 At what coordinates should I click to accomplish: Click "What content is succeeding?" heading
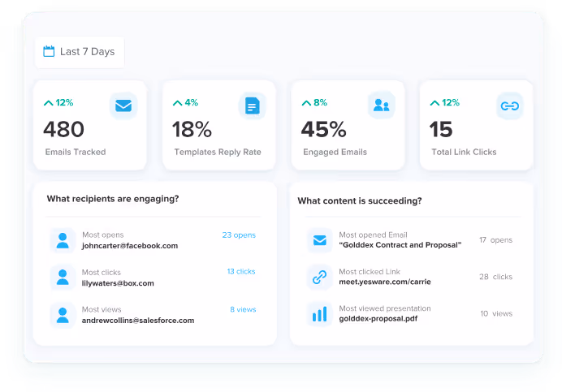(x=360, y=201)
